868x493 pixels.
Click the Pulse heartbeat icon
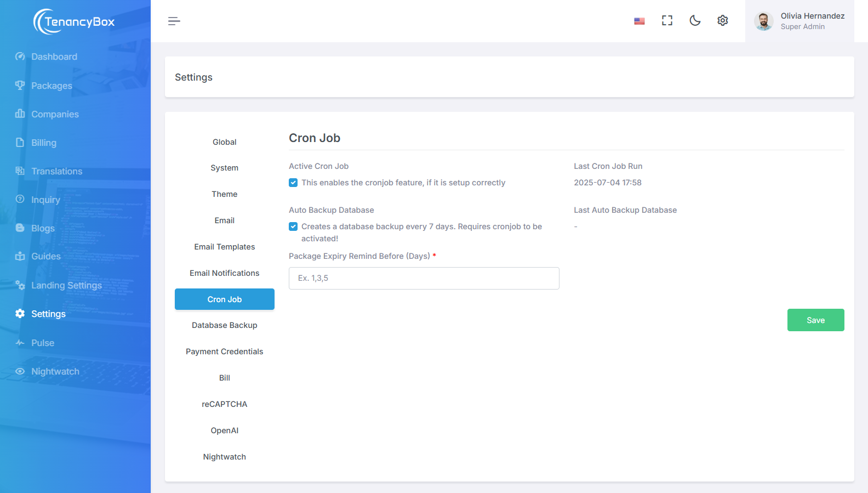[x=20, y=343]
